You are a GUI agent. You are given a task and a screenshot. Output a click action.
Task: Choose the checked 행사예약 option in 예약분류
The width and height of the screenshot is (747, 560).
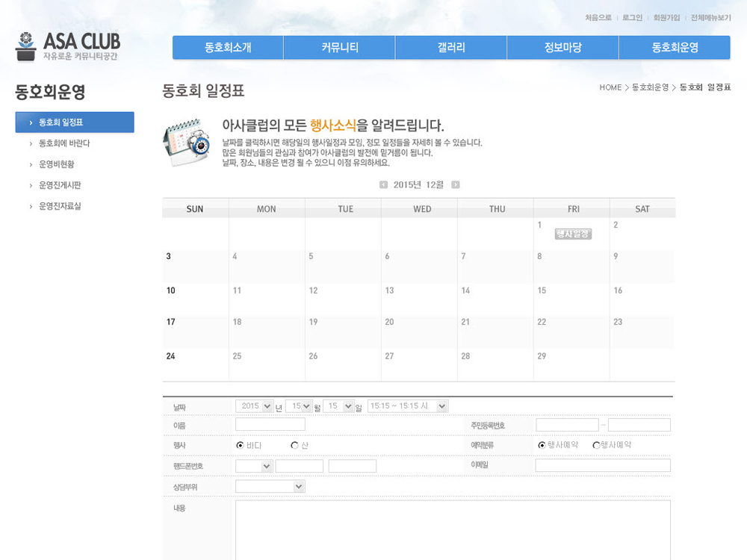coord(542,445)
